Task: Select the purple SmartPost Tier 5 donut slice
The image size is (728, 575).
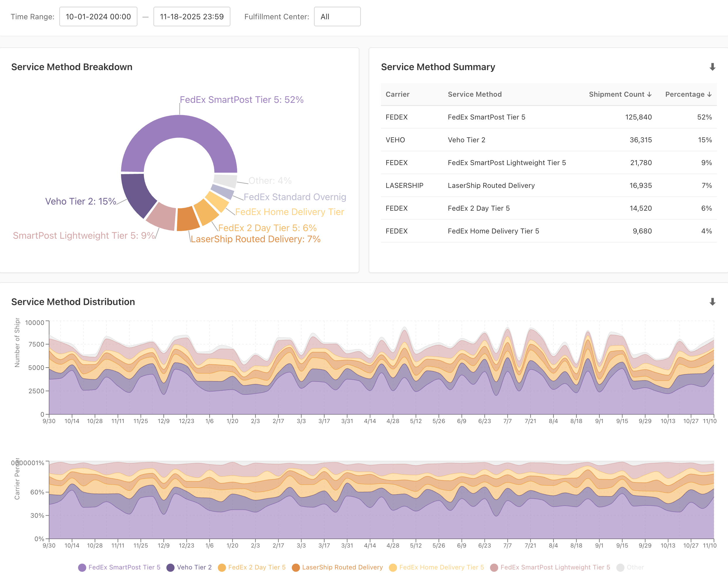Action: tap(179, 126)
